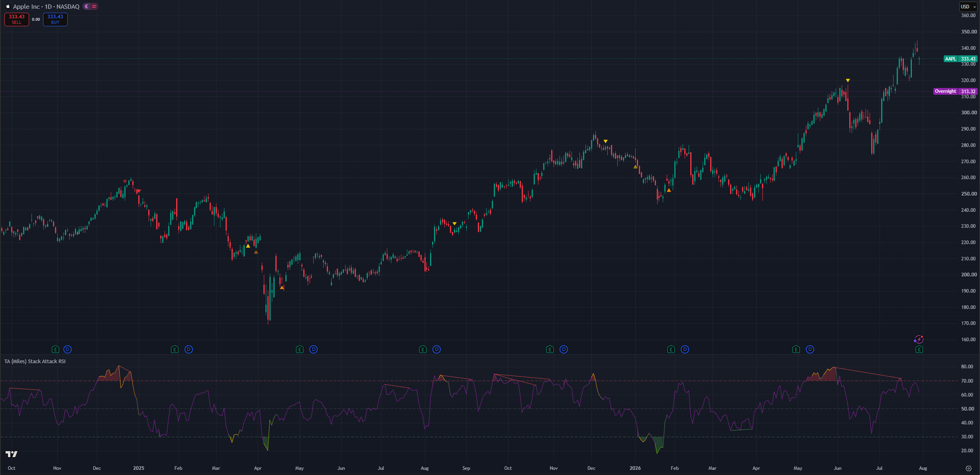Click the Apple Inc · 1D · NASDAQ title
Viewport: 980px width, 475px height.
point(46,6)
